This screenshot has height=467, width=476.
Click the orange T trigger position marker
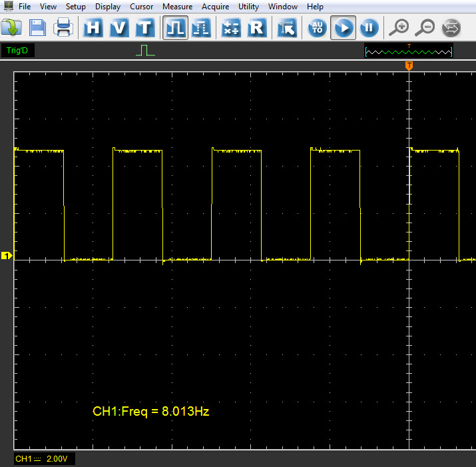pyautogui.click(x=409, y=66)
